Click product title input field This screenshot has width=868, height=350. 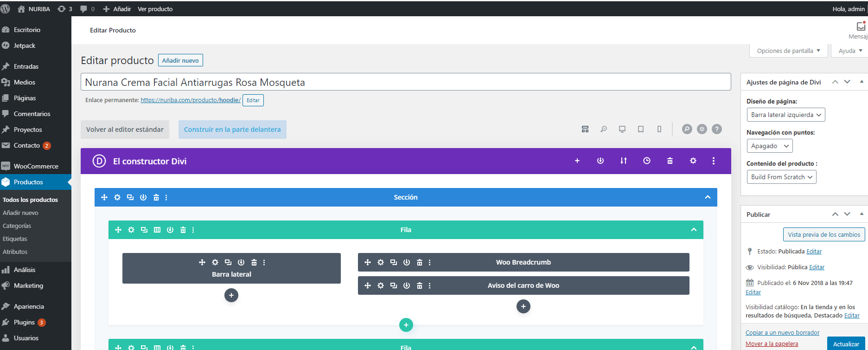(406, 82)
